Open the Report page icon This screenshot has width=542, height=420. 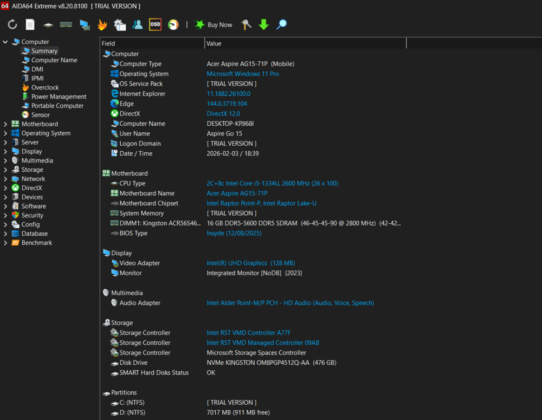tap(30, 25)
